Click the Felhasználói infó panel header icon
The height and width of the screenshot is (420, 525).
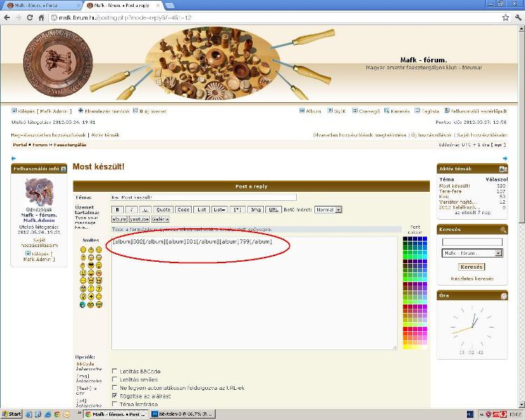coord(63,169)
